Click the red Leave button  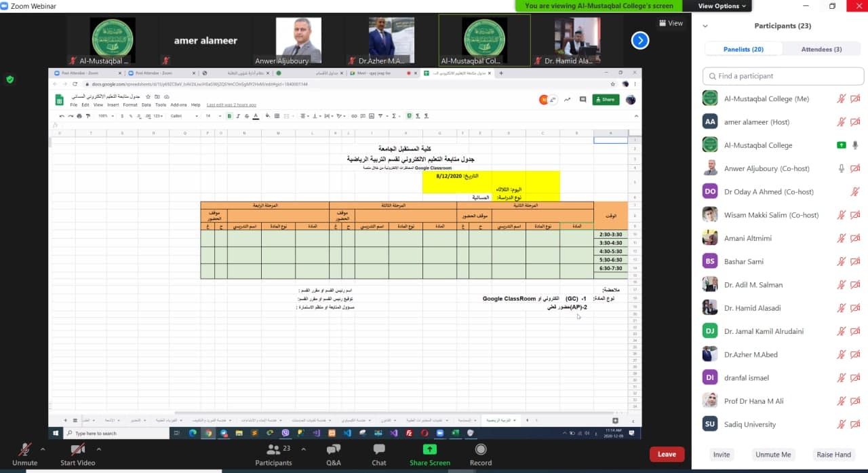667,455
